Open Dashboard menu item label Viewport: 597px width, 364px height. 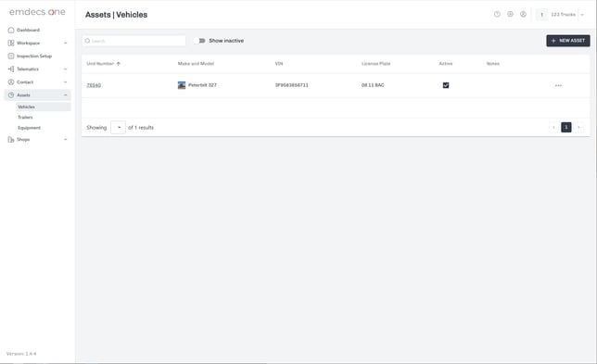point(28,30)
